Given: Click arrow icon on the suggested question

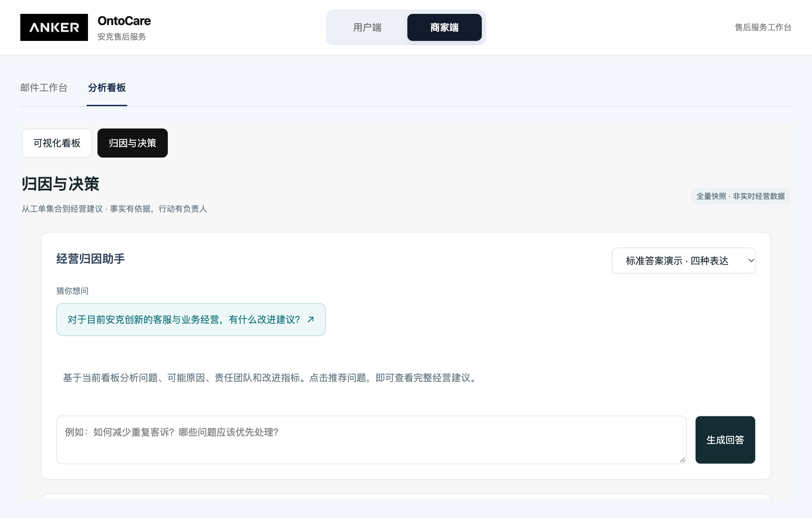Looking at the screenshot, I should click(x=311, y=320).
